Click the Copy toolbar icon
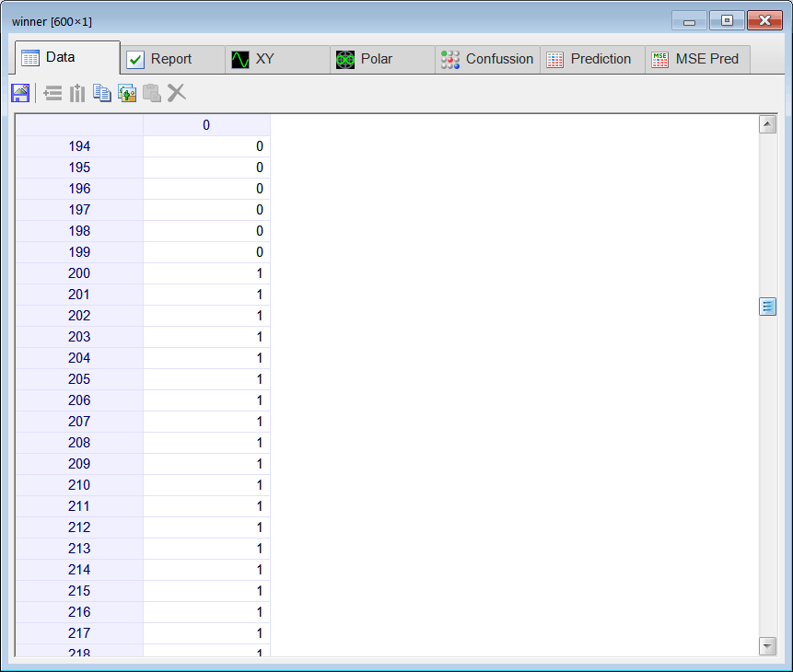 [x=102, y=93]
